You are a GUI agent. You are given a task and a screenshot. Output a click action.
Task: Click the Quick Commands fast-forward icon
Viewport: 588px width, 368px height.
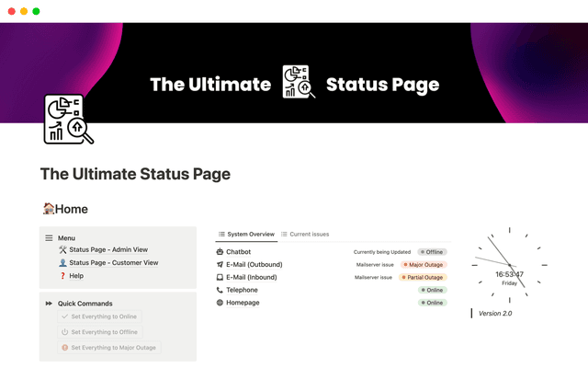point(49,304)
